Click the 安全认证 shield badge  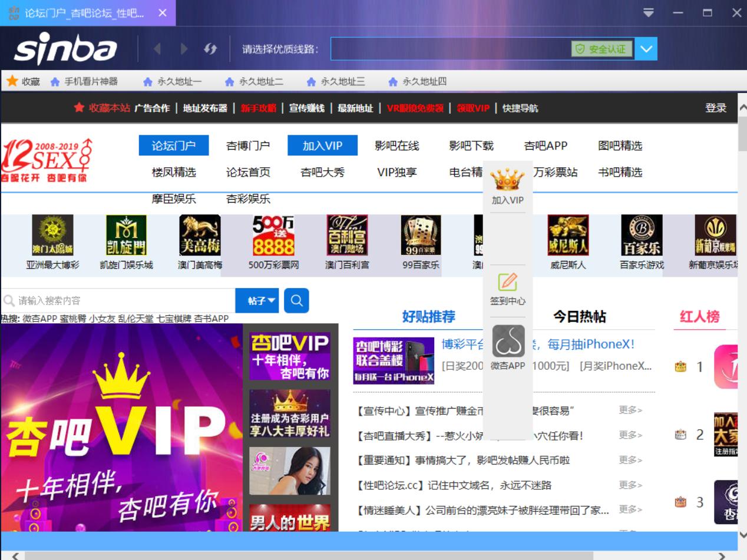[x=601, y=49]
